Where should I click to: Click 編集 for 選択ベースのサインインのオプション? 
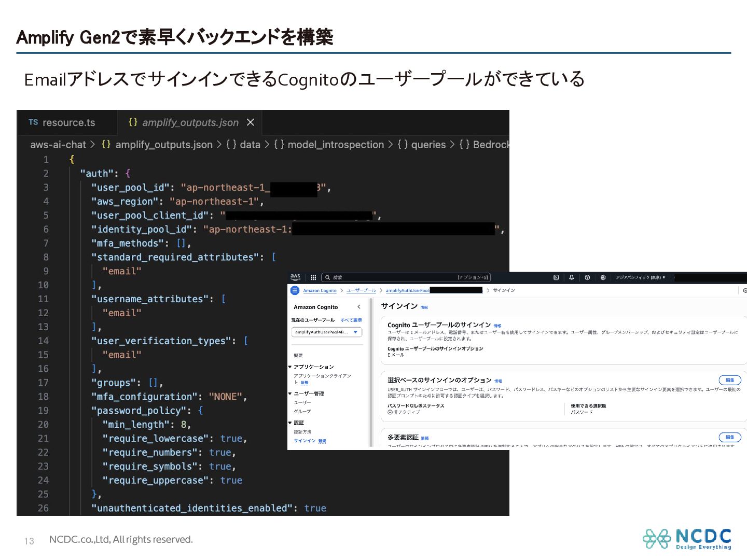click(730, 380)
